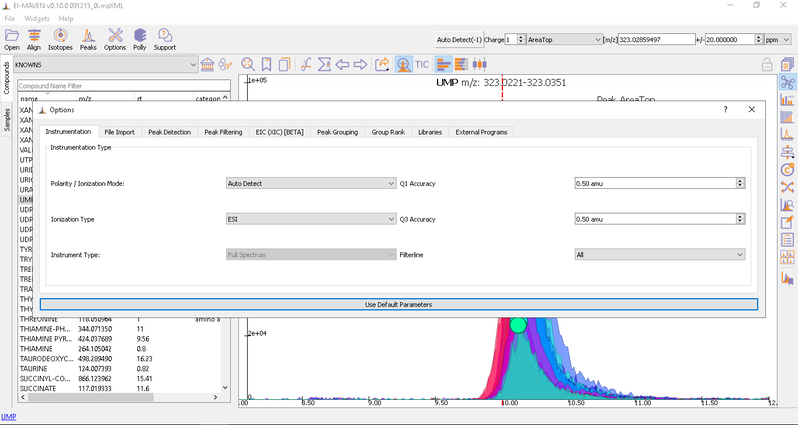Click the sigma summation icon

point(324,65)
